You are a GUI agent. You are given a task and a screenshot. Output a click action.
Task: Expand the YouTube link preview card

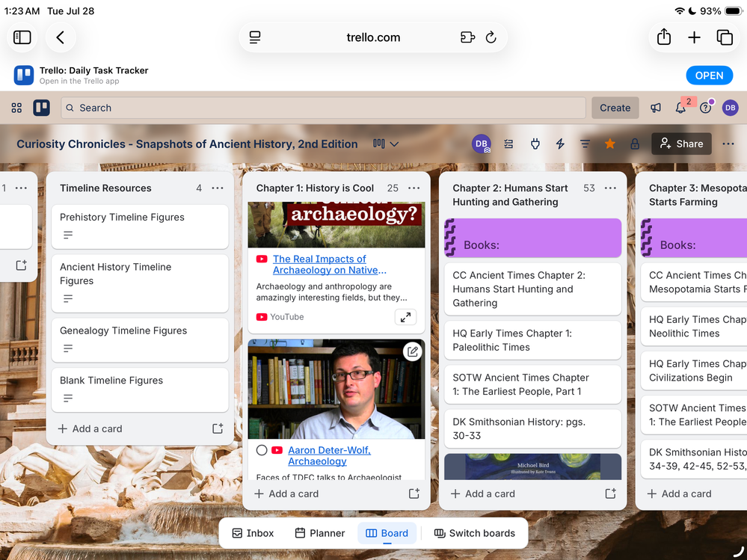pos(405,317)
